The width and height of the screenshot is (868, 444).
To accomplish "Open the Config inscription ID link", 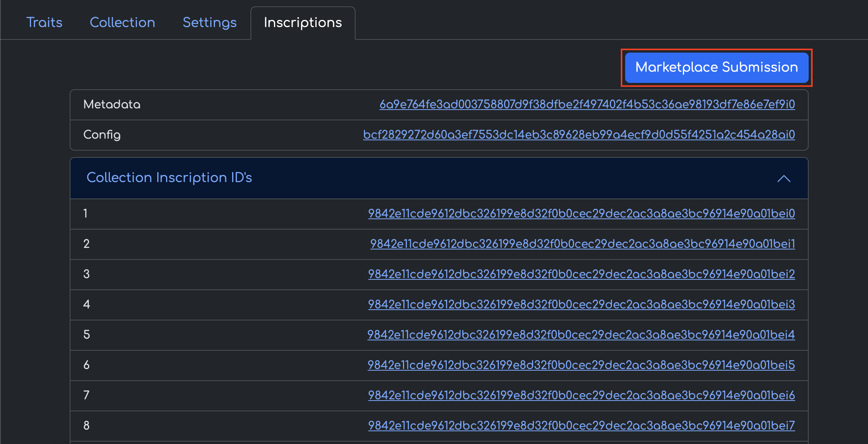I will pyautogui.click(x=579, y=135).
